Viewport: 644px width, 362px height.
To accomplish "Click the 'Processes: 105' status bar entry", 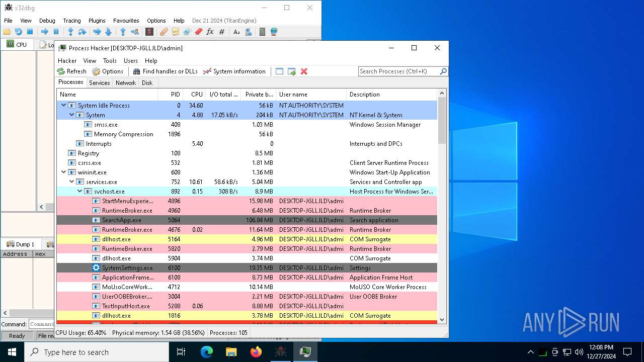I will [x=229, y=333].
